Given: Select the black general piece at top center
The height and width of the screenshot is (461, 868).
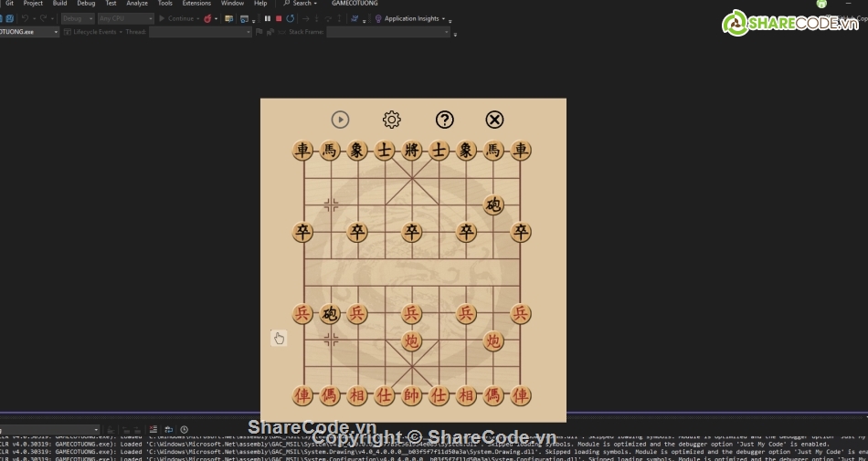Looking at the screenshot, I should click(412, 151).
